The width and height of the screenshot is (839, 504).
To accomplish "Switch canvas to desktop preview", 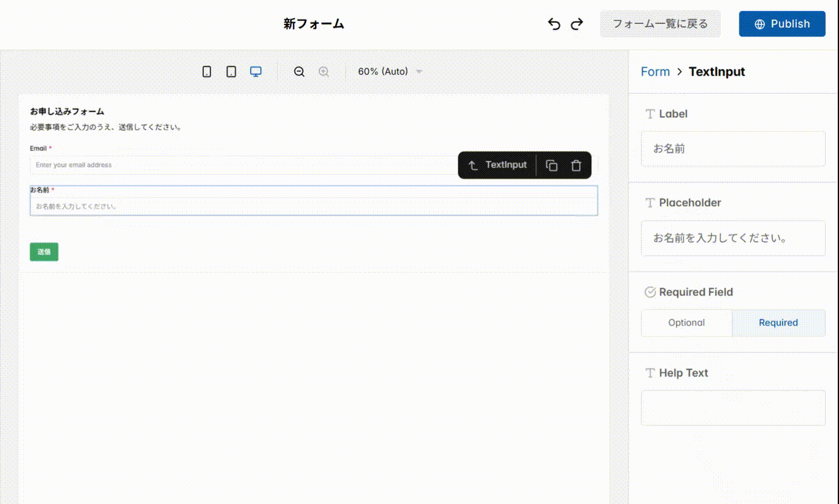I will click(x=256, y=71).
